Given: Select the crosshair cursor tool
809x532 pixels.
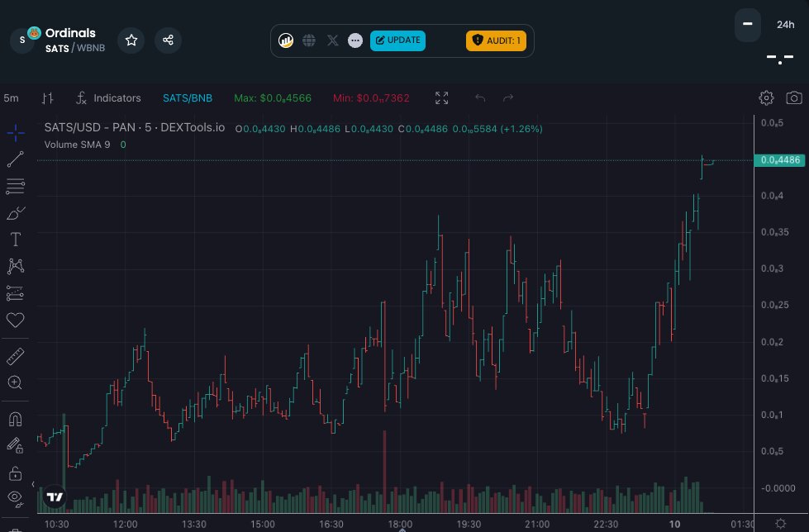Looking at the screenshot, I should click(16, 133).
